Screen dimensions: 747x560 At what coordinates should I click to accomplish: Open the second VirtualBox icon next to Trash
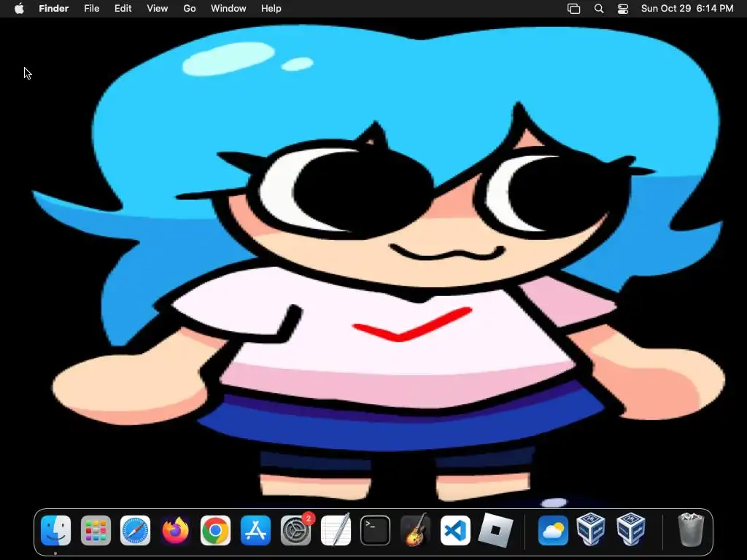point(631,529)
